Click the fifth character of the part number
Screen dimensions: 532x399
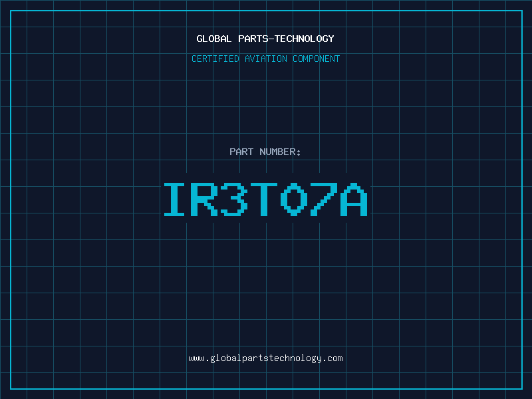pos(293,199)
